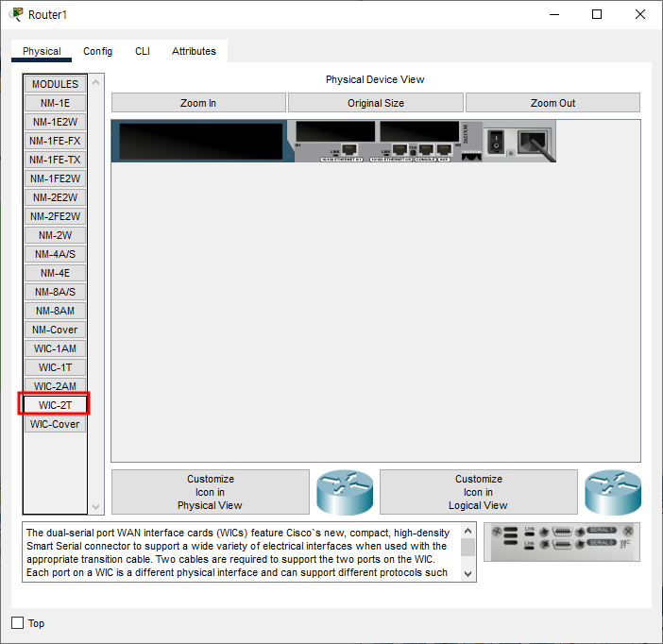
Task: Click the Zoom Out button
Action: coord(552,103)
